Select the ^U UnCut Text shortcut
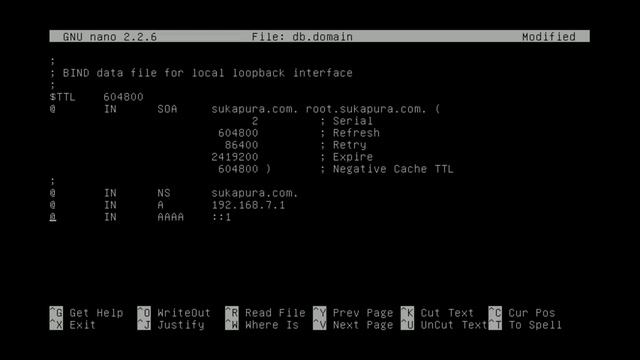This screenshot has width=640, height=360. [444, 325]
